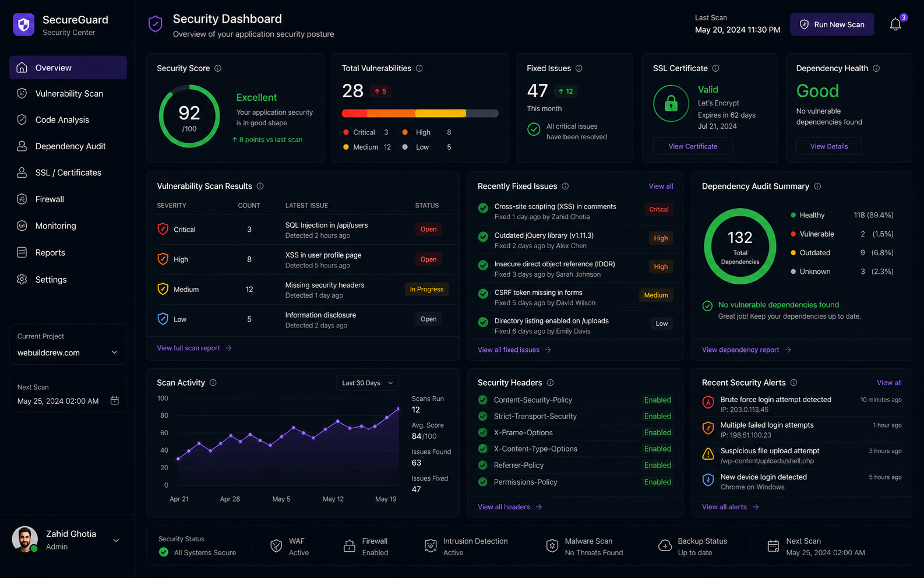The image size is (924, 578).
Task: Open Code Analysis from the sidebar
Action: click(x=68, y=119)
